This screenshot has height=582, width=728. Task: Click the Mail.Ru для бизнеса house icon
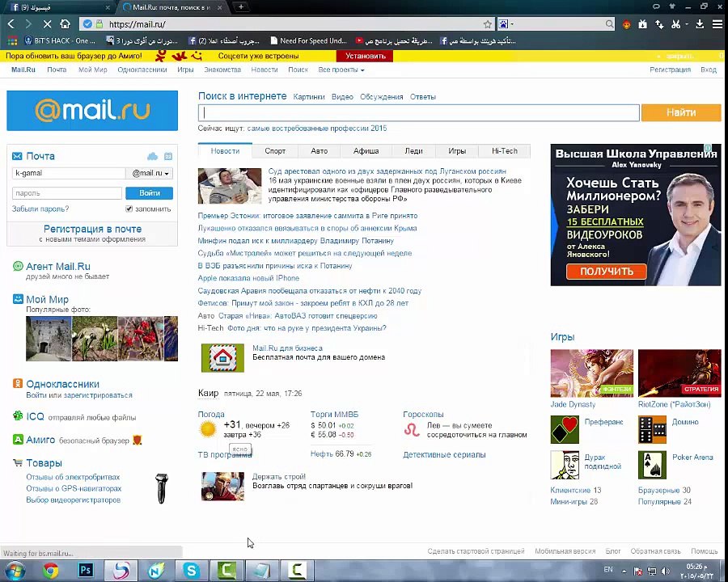[x=222, y=358]
